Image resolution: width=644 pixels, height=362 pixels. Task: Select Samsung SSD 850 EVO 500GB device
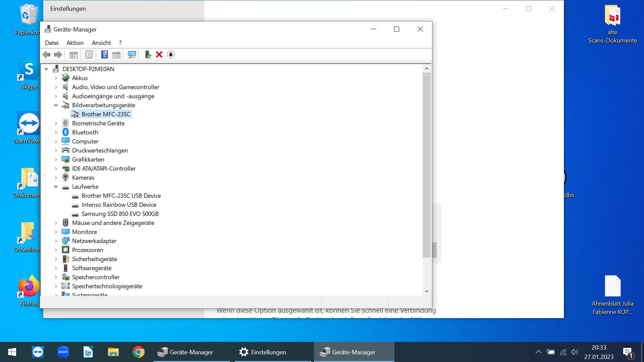[x=120, y=214]
